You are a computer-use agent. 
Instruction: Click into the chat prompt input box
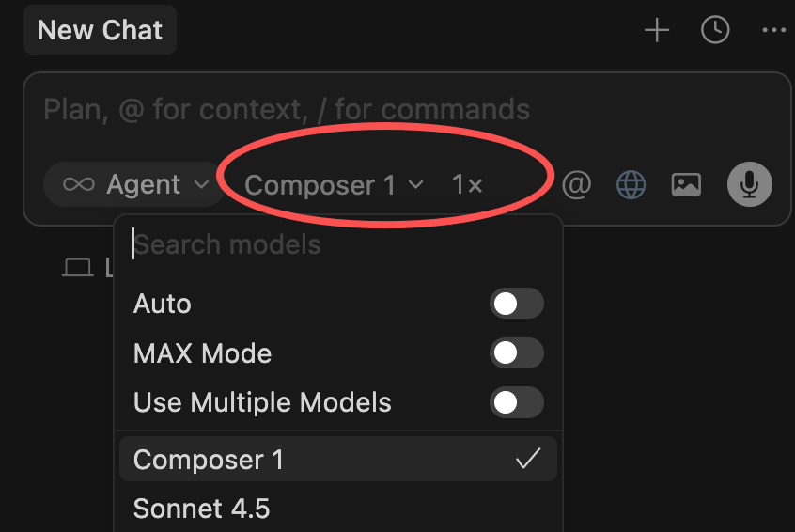pyautogui.click(x=376, y=110)
